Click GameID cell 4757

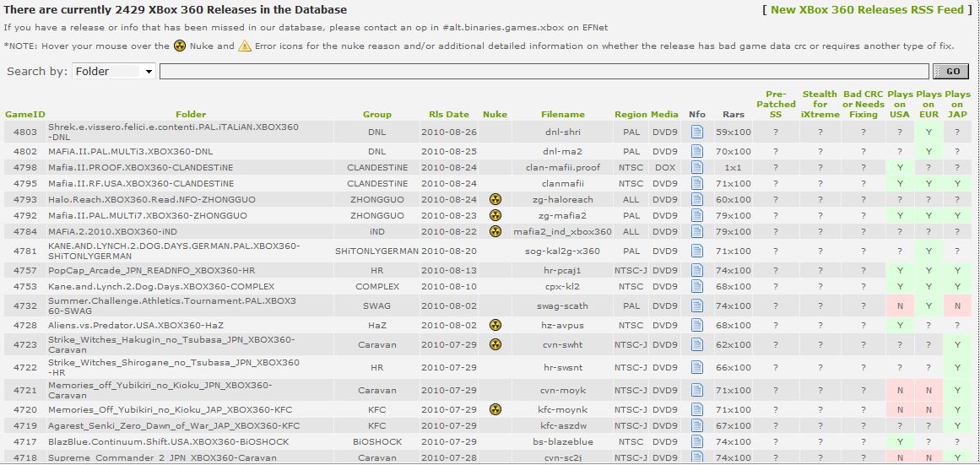coord(25,271)
